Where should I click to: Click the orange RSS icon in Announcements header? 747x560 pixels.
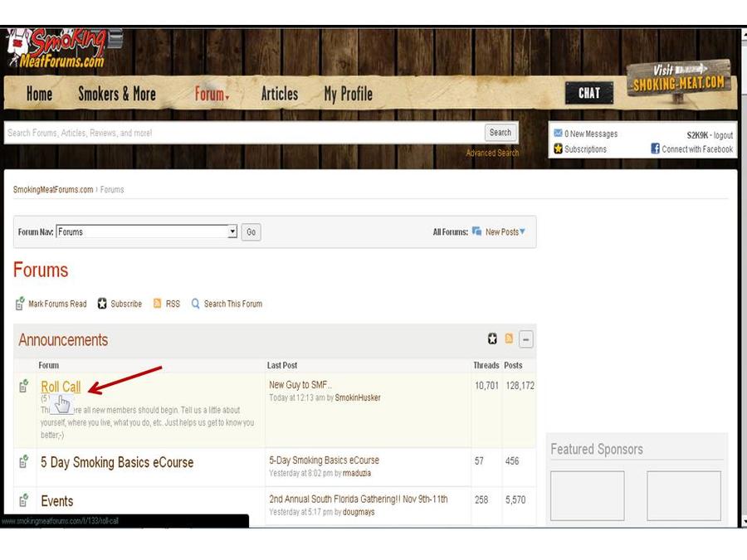tap(509, 338)
